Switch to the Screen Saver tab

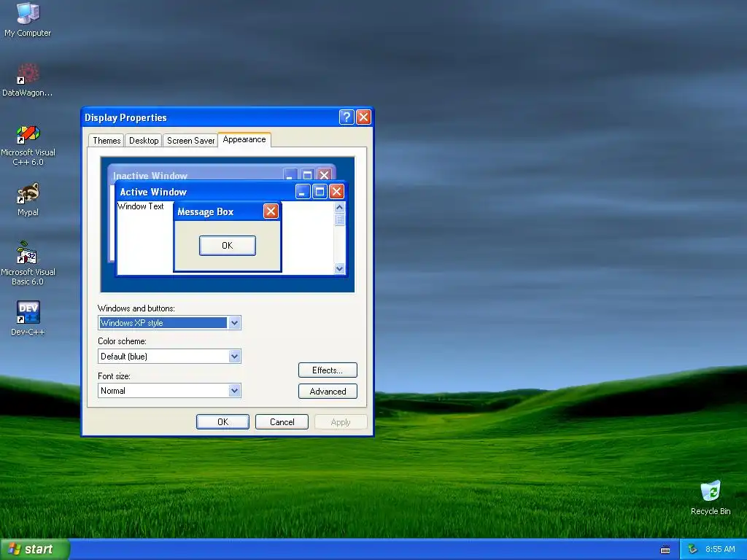click(x=190, y=141)
